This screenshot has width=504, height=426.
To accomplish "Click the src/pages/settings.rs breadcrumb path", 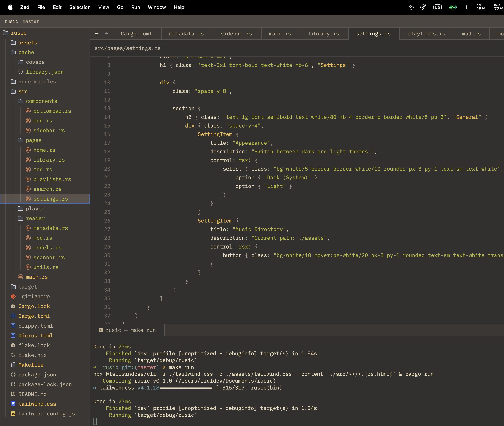I will [x=127, y=48].
